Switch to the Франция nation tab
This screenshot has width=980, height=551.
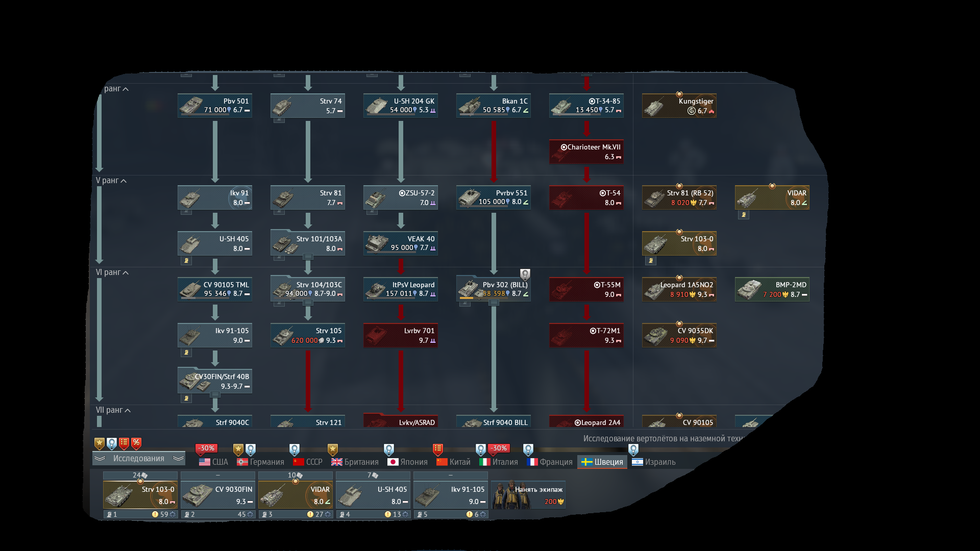coord(550,462)
